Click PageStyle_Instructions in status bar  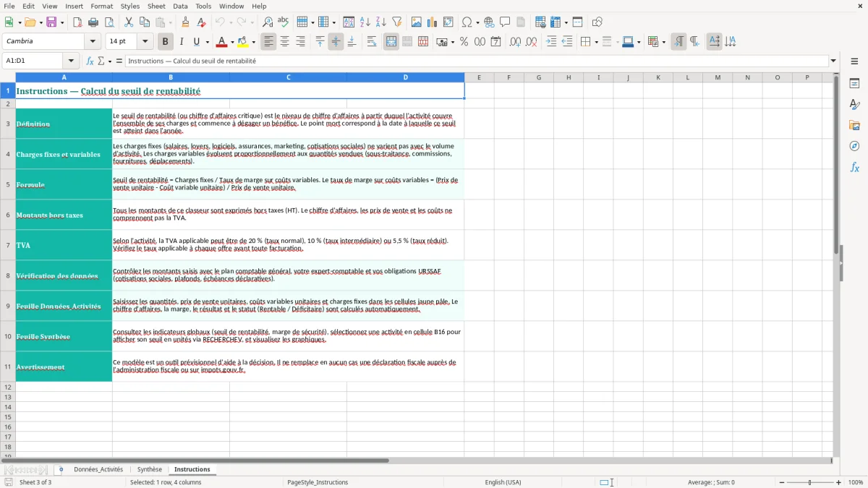[x=318, y=482]
